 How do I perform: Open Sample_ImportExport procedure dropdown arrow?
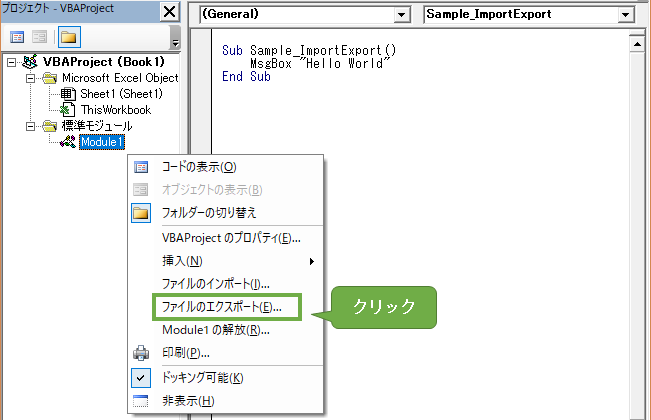pyautogui.click(x=626, y=15)
